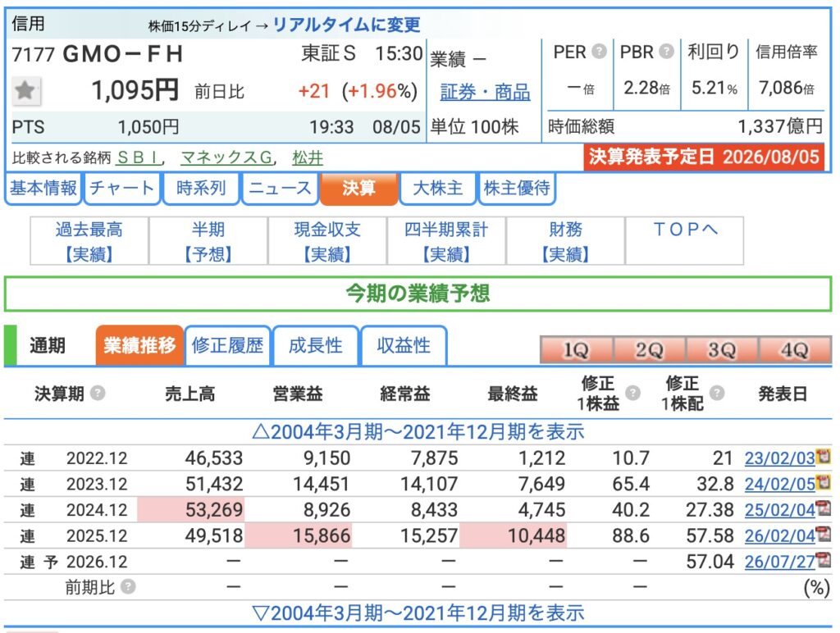Open help icon beside 修正1株益 header

pyautogui.click(x=632, y=393)
